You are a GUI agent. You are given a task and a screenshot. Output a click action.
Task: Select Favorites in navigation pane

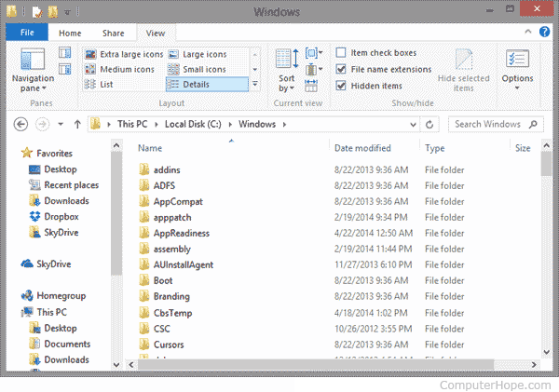pos(48,154)
